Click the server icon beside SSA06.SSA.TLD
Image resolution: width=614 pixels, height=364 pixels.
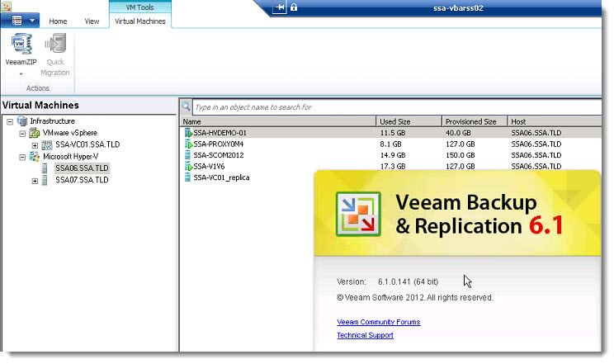point(45,168)
